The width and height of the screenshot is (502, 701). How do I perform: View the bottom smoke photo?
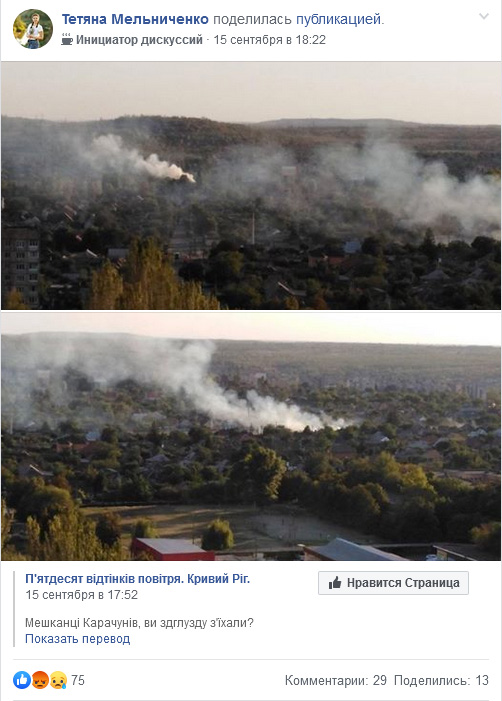(x=251, y=436)
